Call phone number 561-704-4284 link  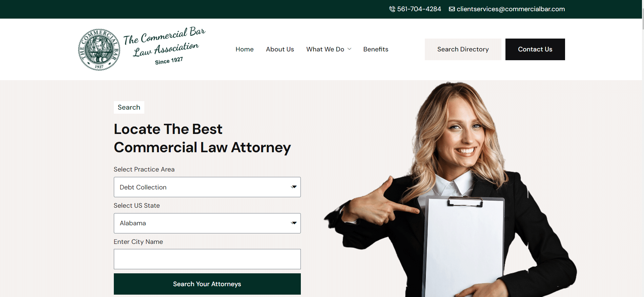[419, 9]
